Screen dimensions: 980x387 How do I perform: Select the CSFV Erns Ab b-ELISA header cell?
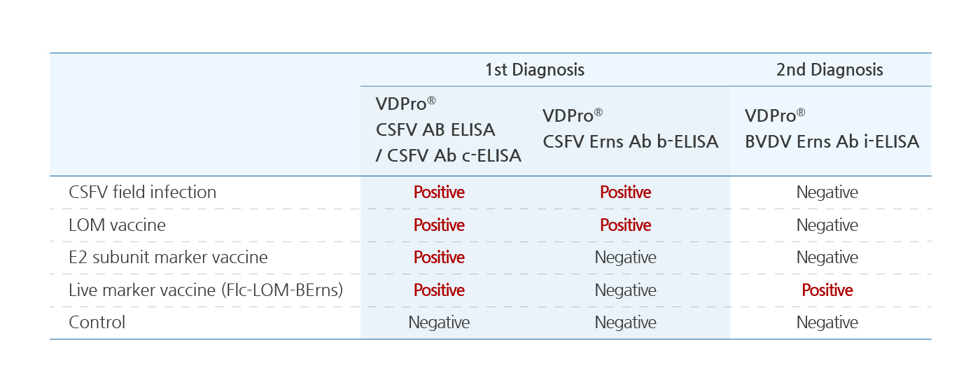click(x=630, y=129)
